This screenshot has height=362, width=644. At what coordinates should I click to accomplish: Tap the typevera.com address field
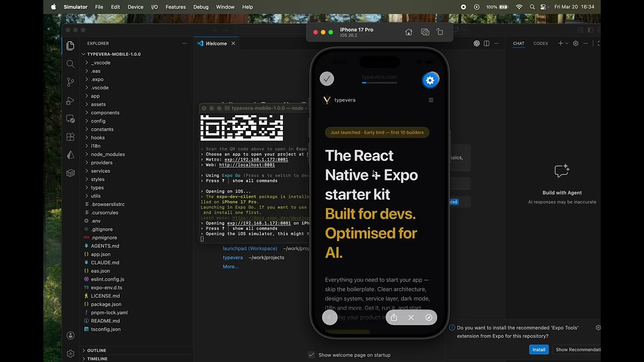[379, 77]
